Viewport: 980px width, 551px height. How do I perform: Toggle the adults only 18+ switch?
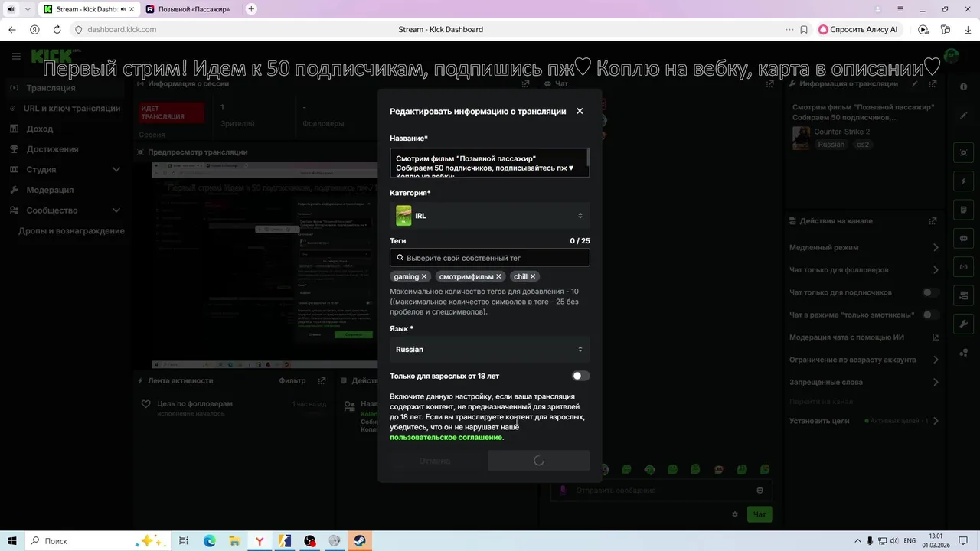[581, 376]
